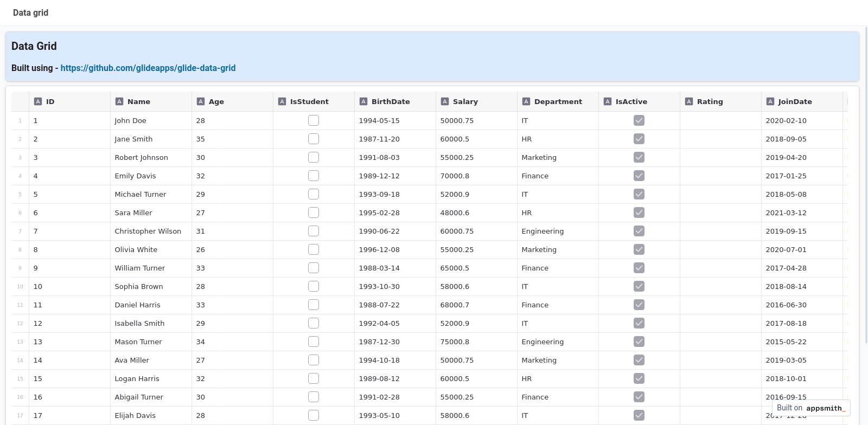Image resolution: width=868 pixels, height=425 pixels.
Task: Toggle IsStudent checkbox for Olivia White
Action: 314,249
